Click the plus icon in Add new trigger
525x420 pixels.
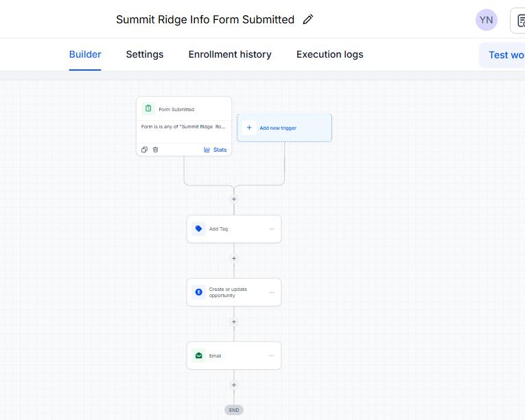[x=249, y=128]
